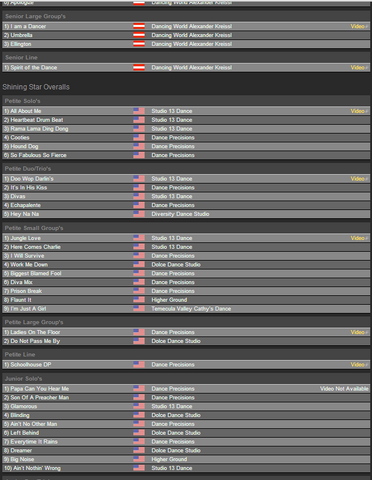Viewport: 372px width, 480px height.
Task: Select Temecula Valley Cathy's Dance studio name
Action: tap(191, 309)
